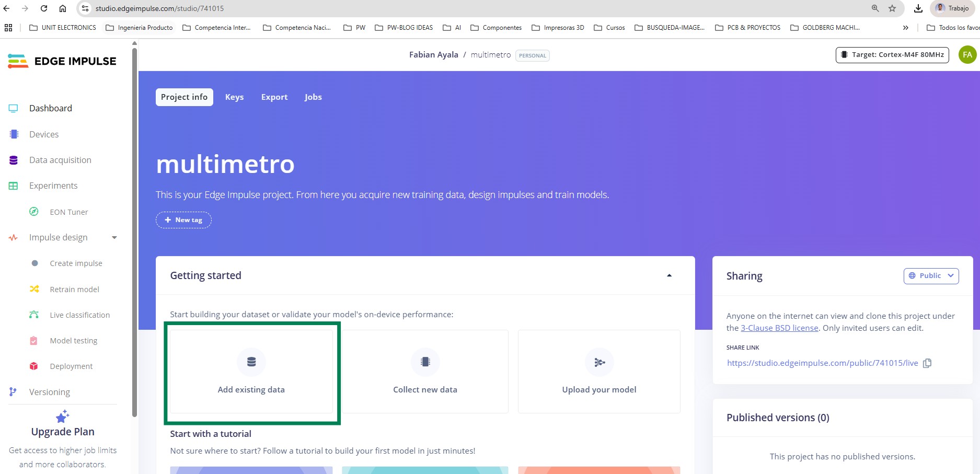Open the Trabajo browser profile button
980x474 pixels.
(x=953, y=8)
